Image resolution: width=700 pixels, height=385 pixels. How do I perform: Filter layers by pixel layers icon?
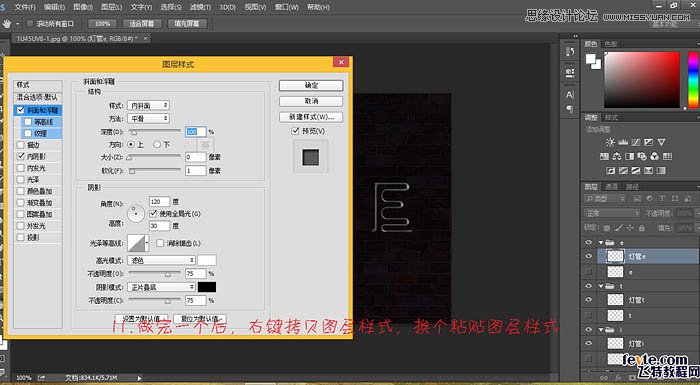pyautogui.click(x=637, y=198)
